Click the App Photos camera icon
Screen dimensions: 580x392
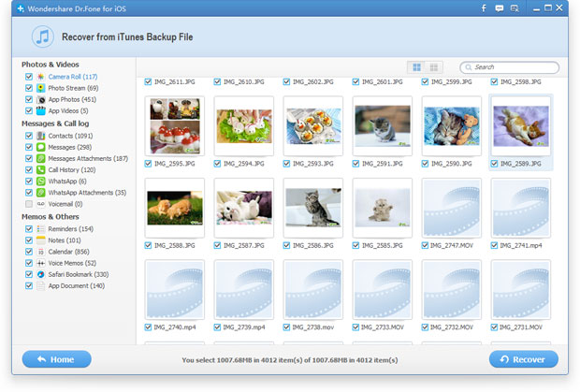coord(40,99)
